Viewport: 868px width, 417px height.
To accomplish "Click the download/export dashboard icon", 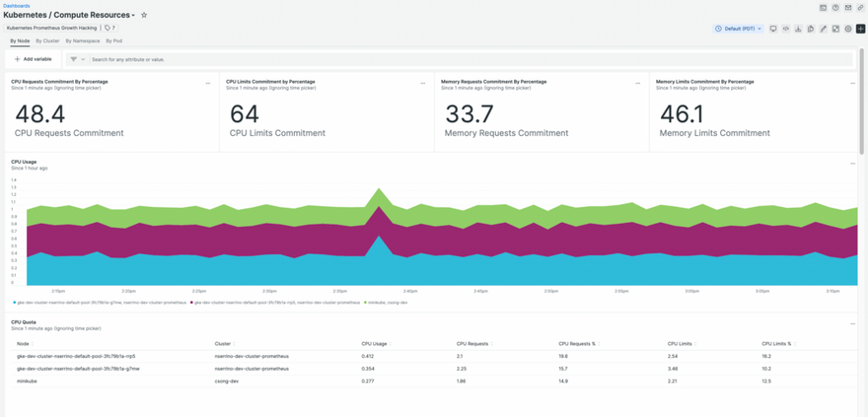I will tap(798, 30).
